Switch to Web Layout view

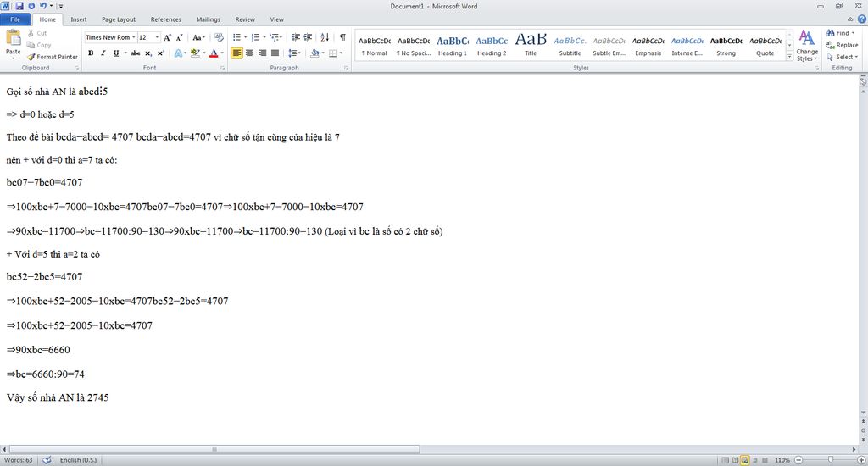745,460
